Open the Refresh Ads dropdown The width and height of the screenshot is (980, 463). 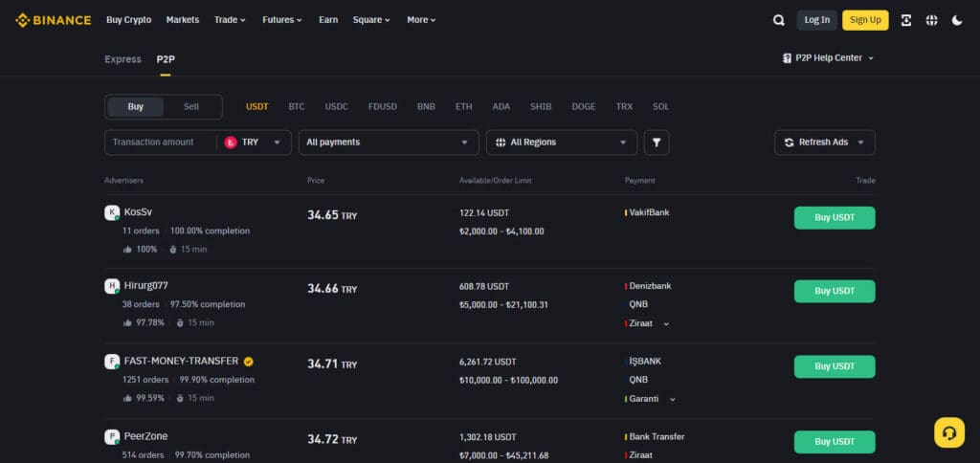pyautogui.click(x=825, y=143)
